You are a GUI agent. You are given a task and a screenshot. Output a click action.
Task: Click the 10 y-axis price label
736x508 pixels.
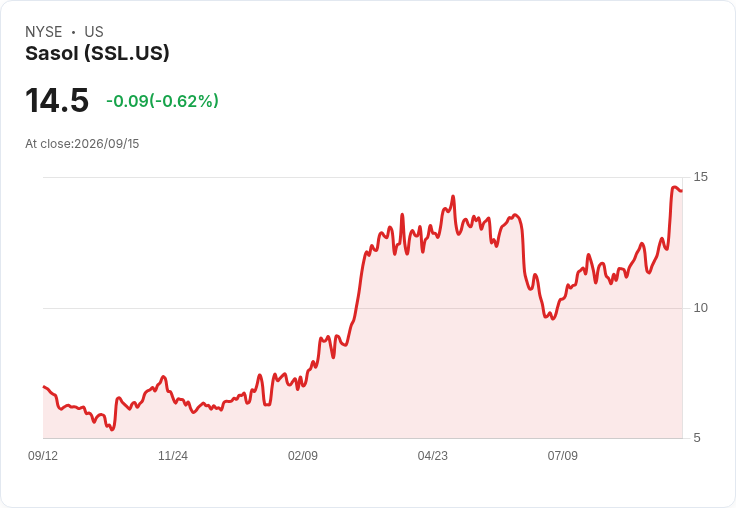(x=700, y=308)
